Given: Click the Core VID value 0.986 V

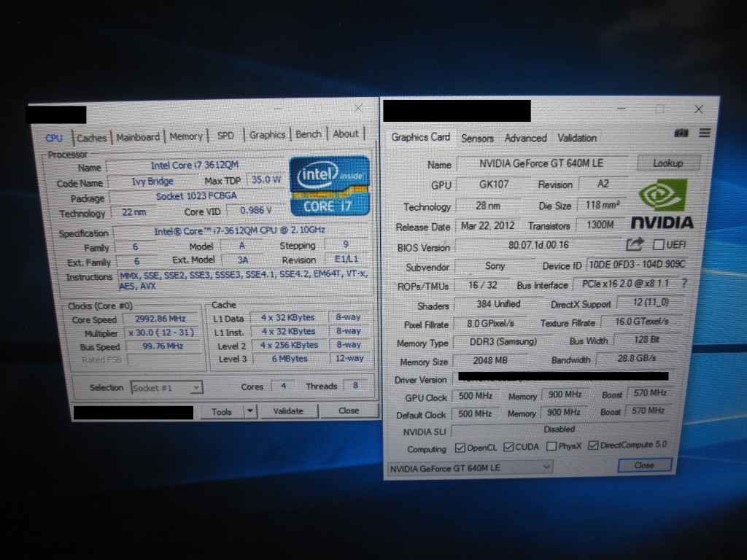Looking at the screenshot, I should (255, 211).
